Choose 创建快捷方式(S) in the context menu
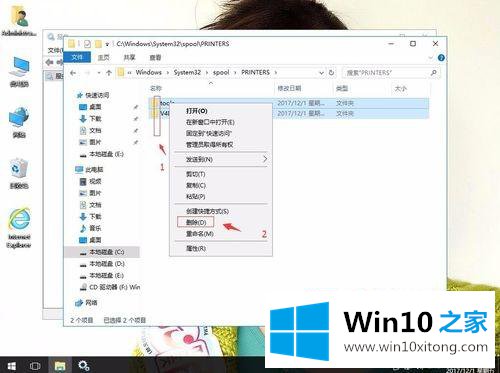Screen dimensions: 500x373 click(207, 211)
